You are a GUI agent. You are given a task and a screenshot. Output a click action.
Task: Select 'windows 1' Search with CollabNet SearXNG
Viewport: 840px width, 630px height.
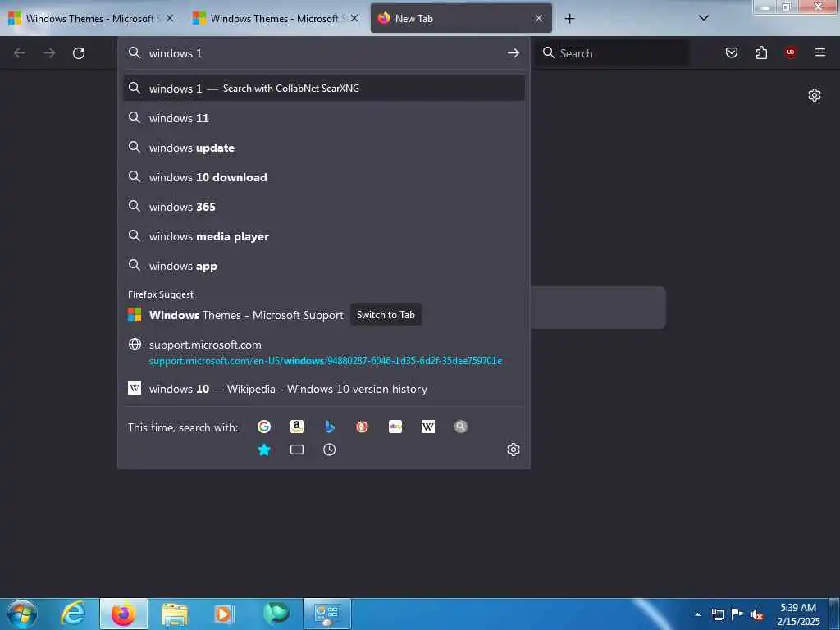click(323, 89)
